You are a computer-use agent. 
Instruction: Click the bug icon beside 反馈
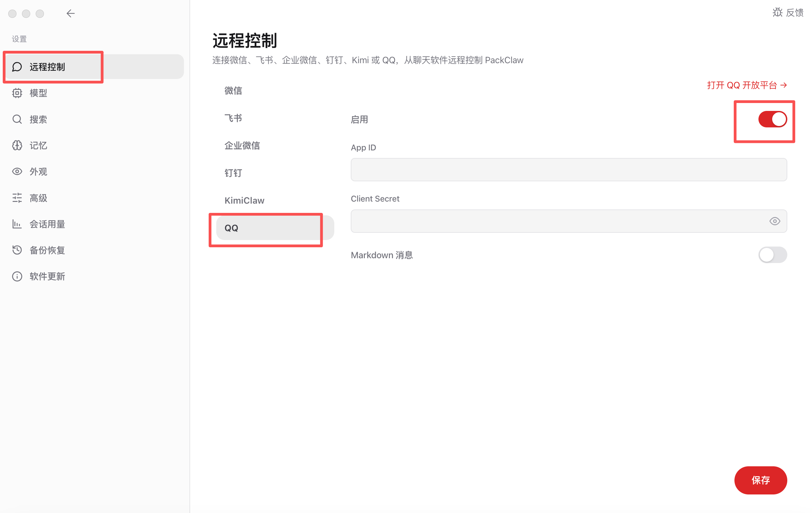tap(777, 12)
